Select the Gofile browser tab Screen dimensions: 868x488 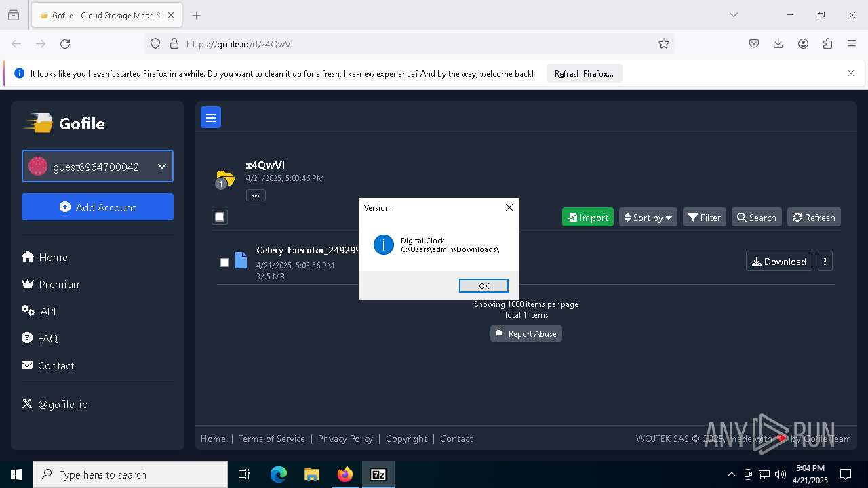106,15
